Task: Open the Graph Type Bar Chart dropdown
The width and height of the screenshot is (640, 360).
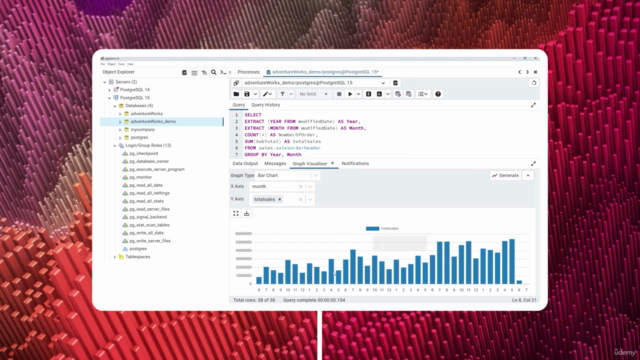Action: (316, 176)
